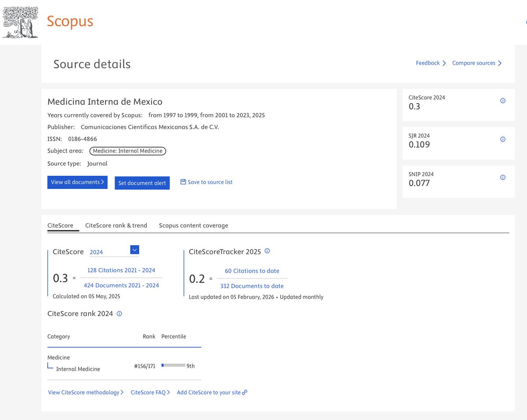Click link icon after Add CiteScore to your site
527x420 pixels.
[245, 392]
